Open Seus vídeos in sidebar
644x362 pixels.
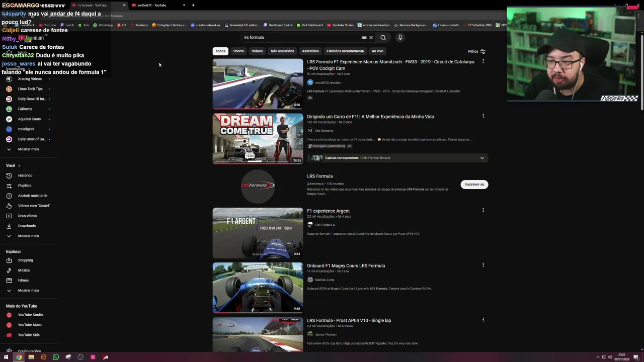[28, 216]
